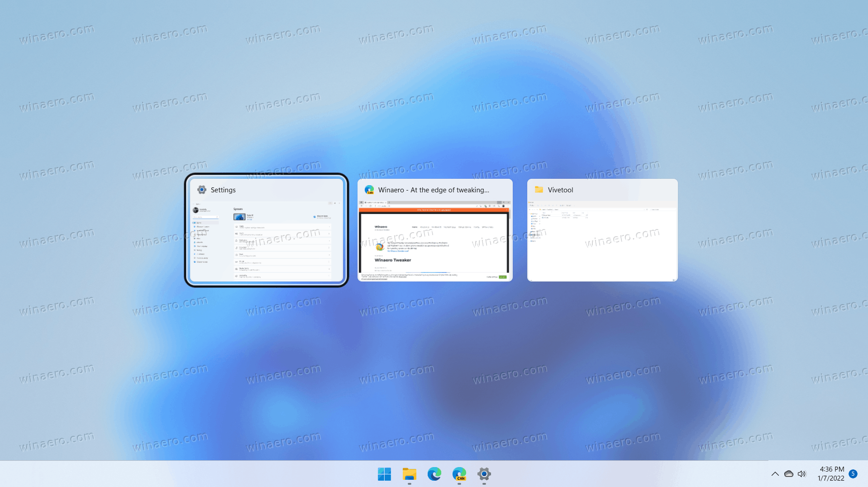This screenshot has width=868, height=487.
Task: Open the Windows Start button
Action: tap(384, 474)
